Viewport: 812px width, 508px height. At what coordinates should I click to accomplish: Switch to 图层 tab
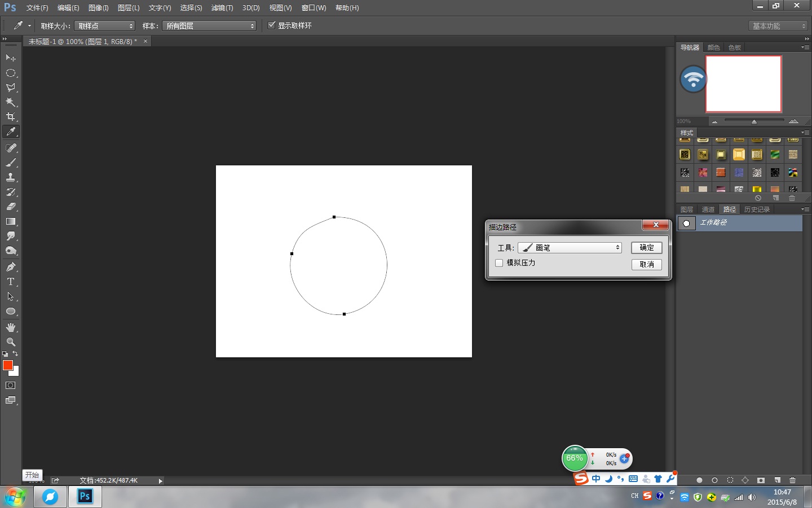tap(687, 209)
